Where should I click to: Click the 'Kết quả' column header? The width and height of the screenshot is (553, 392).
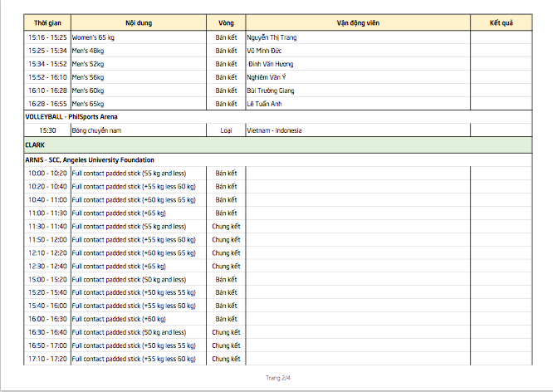coord(501,22)
